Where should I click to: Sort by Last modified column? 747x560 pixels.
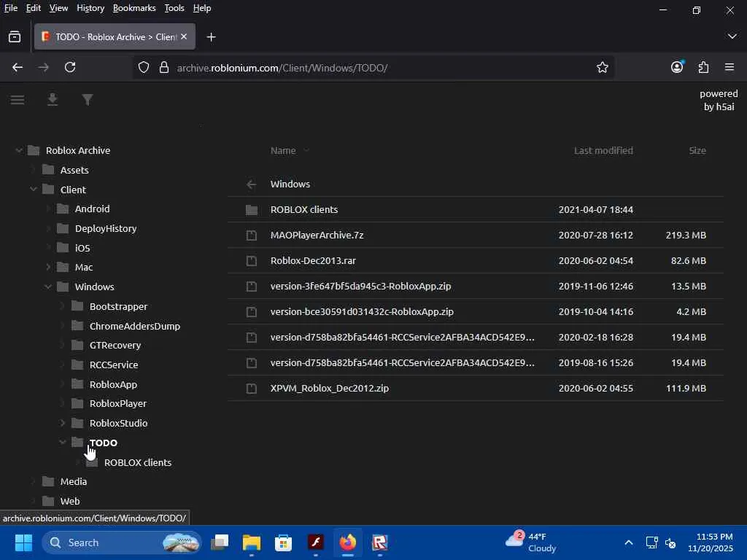pos(603,150)
